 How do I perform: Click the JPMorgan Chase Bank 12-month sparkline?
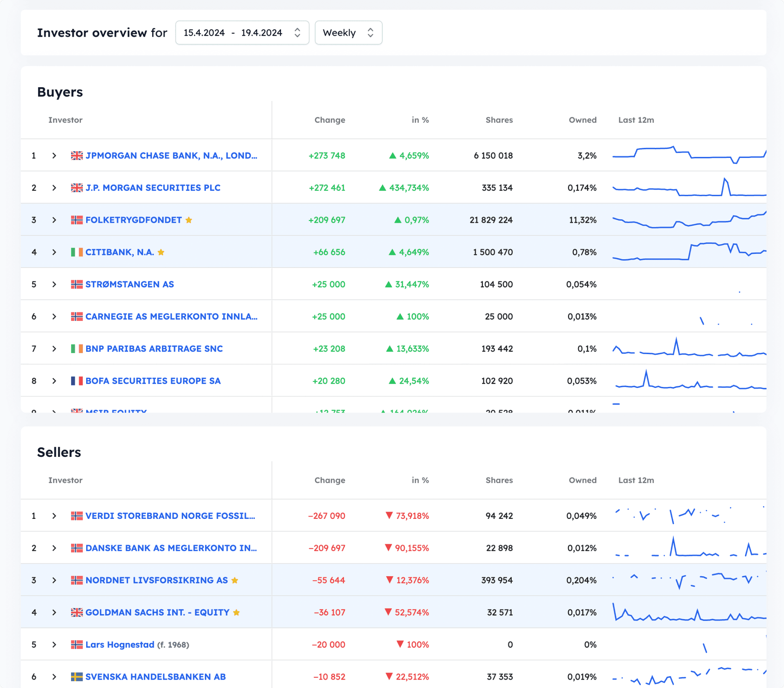[689, 155]
